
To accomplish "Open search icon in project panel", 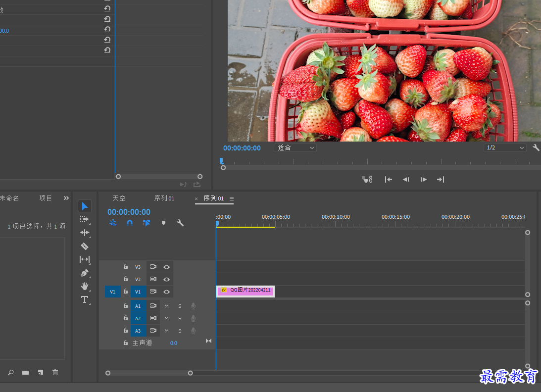I will [x=11, y=372].
